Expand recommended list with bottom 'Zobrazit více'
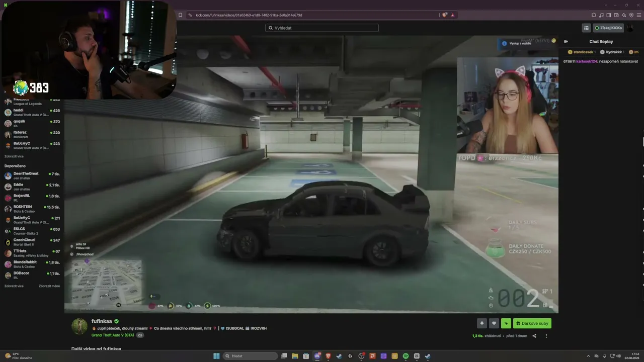Viewport: 644px width, 362px height. (x=14, y=286)
